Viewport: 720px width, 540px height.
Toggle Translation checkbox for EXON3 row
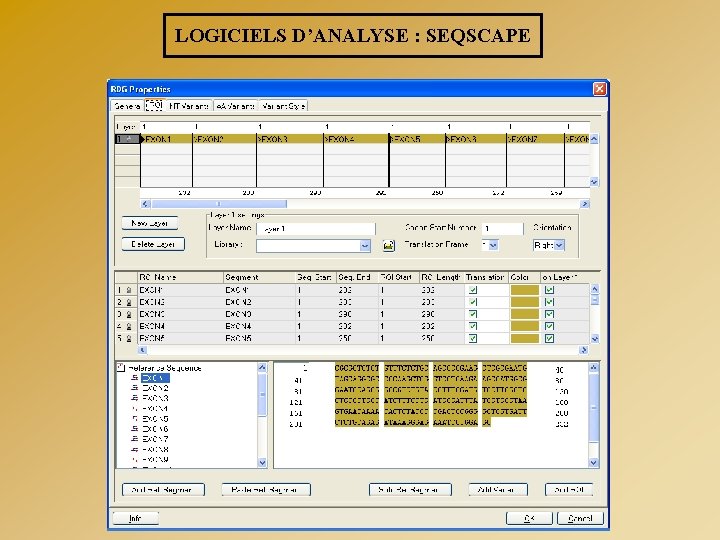coord(472,314)
